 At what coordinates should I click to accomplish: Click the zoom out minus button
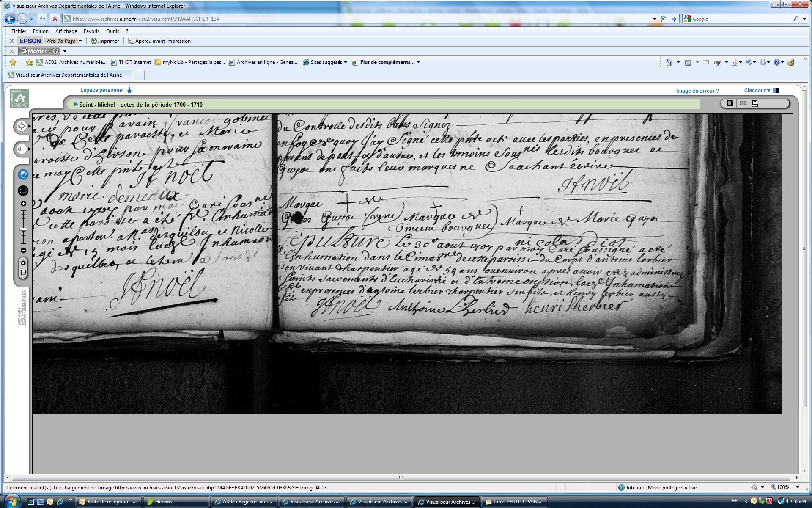pos(23,251)
